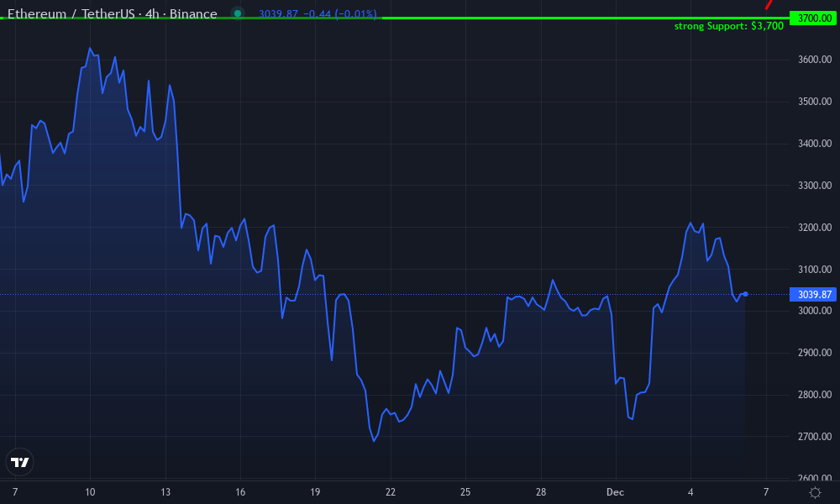Click the TradingView logo
The width and height of the screenshot is (840, 504).
point(20,462)
